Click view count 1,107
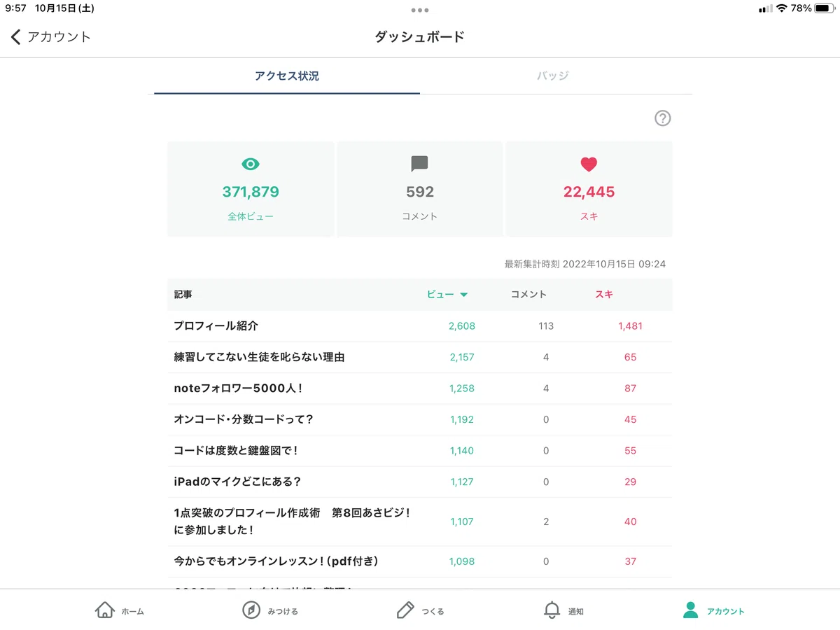 (x=462, y=521)
